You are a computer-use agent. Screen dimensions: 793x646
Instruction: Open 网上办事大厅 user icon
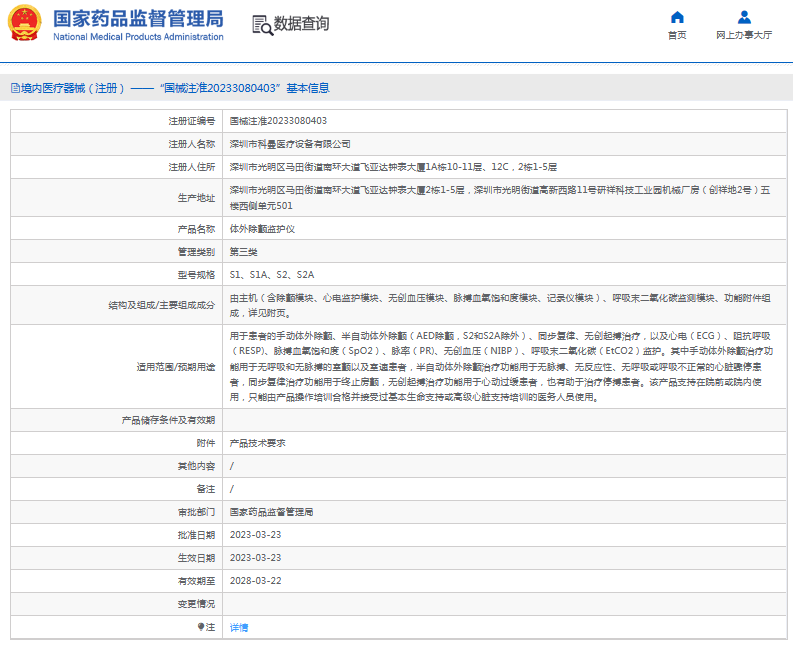click(744, 17)
